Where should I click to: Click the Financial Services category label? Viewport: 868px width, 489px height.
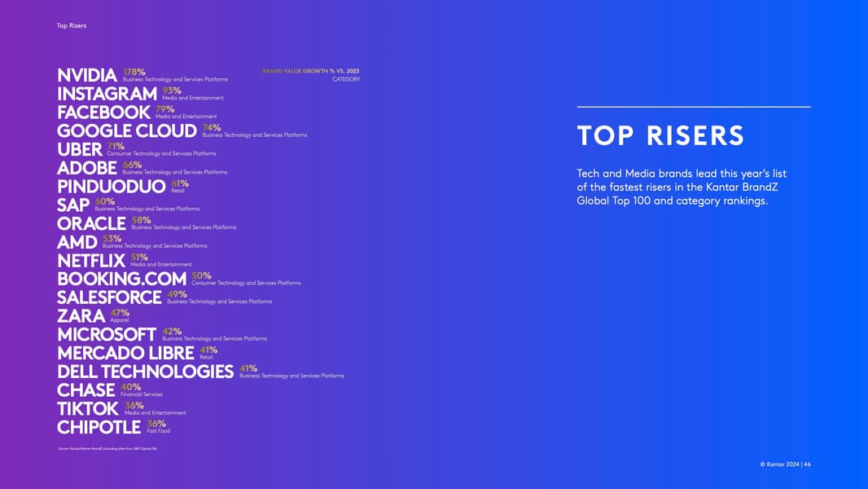tap(142, 394)
